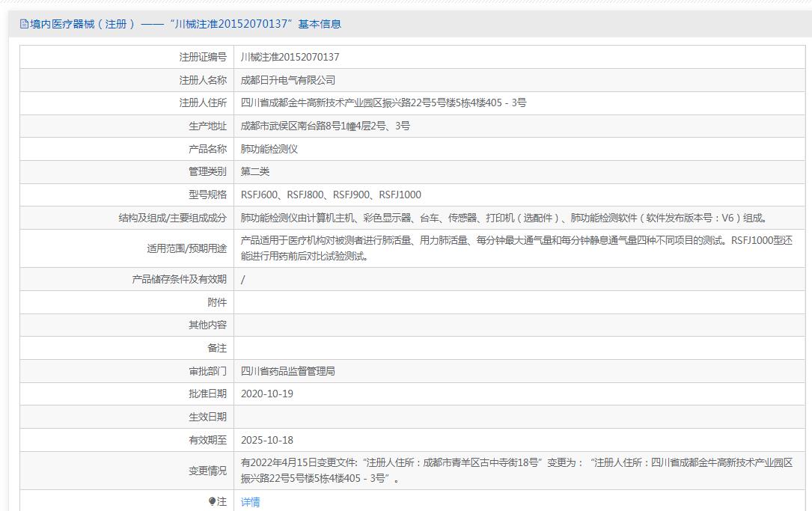This screenshot has width=812, height=511.
Task: Click registration number 川械注准20152070137 in the table
Action: coord(290,57)
